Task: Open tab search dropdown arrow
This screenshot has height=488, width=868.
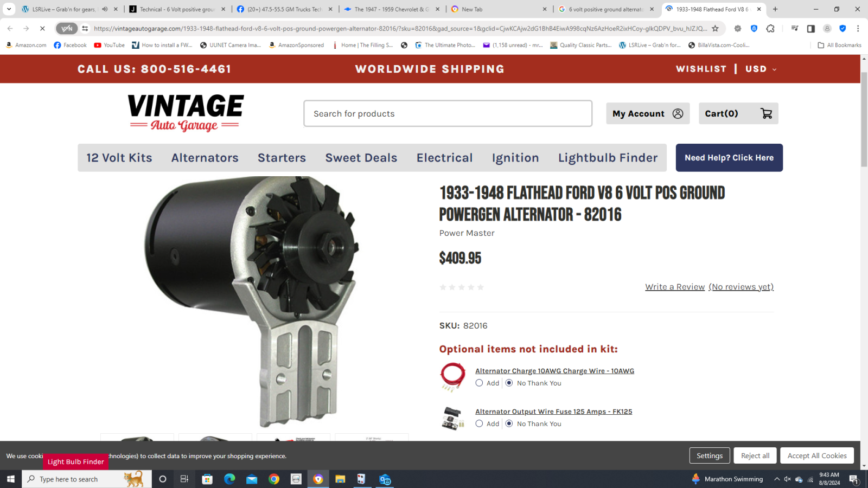Action: tap(9, 9)
